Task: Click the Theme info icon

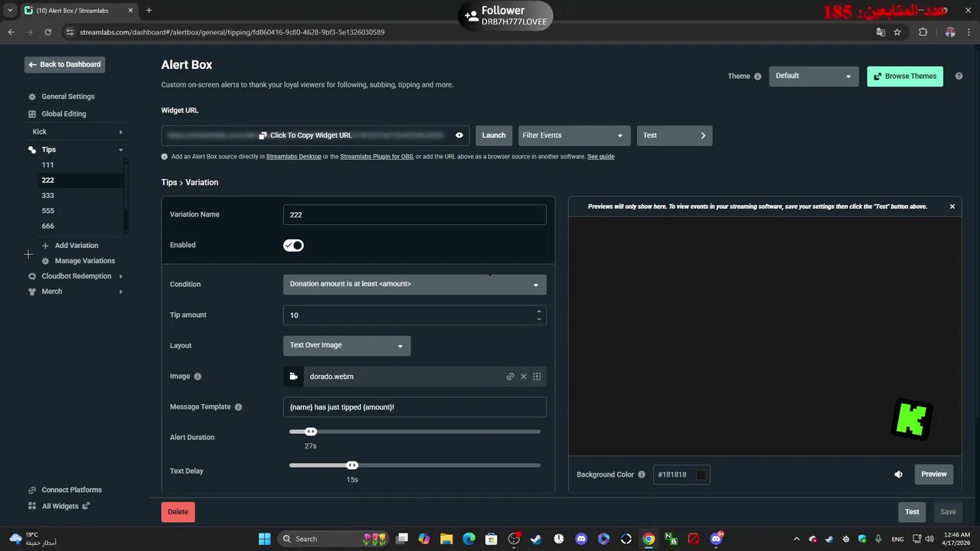Action: [x=758, y=77]
